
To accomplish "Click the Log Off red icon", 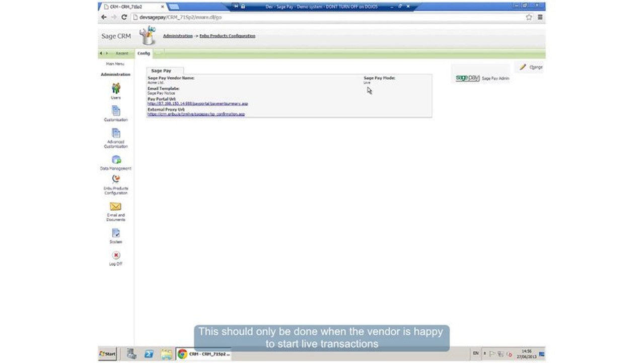I will [x=116, y=255].
